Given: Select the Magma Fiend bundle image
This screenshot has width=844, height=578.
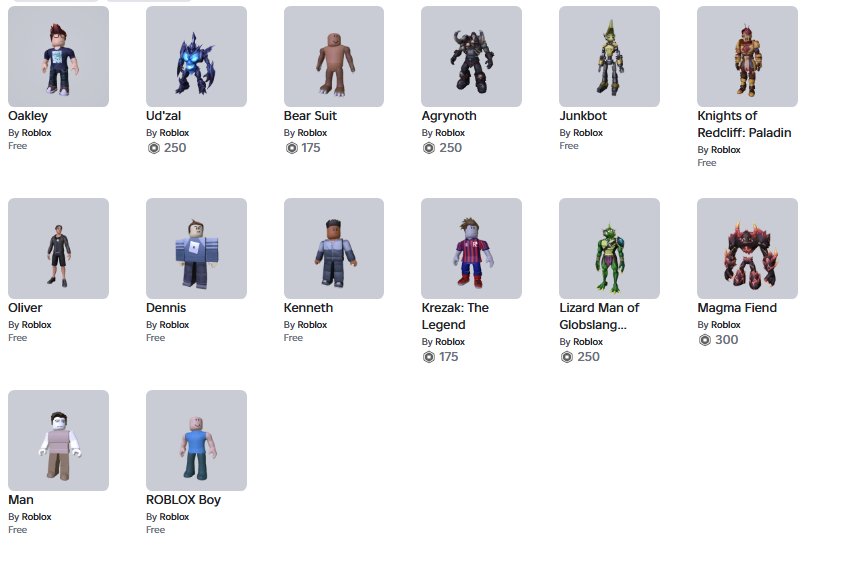Looking at the screenshot, I should pos(747,249).
